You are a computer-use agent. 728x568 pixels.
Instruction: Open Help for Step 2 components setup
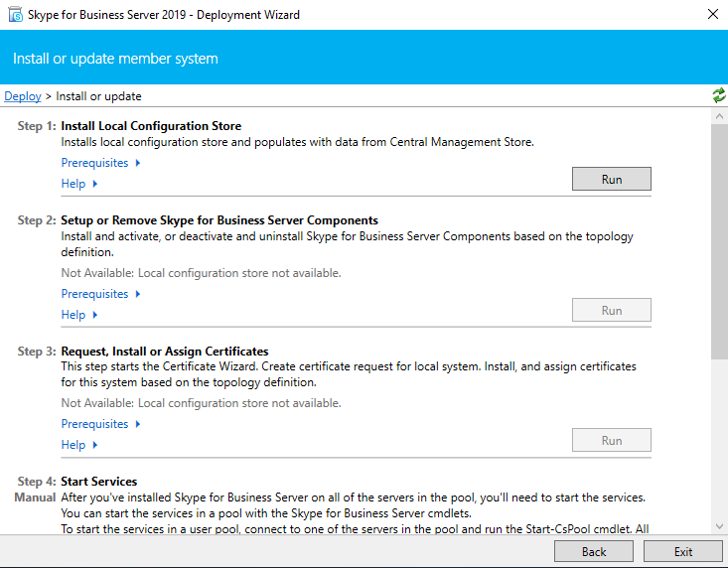[79, 315]
